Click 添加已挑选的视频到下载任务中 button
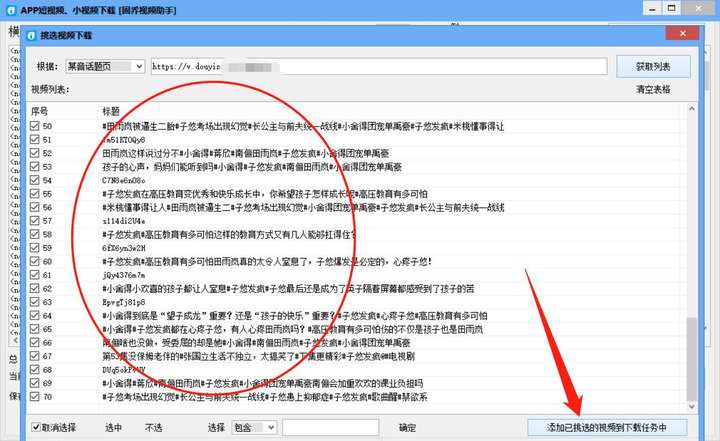Viewport: 720px width, 441px height. (x=607, y=427)
